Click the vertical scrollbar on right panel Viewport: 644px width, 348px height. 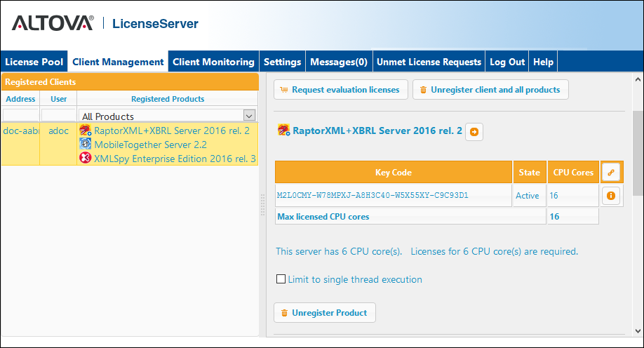(638, 153)
